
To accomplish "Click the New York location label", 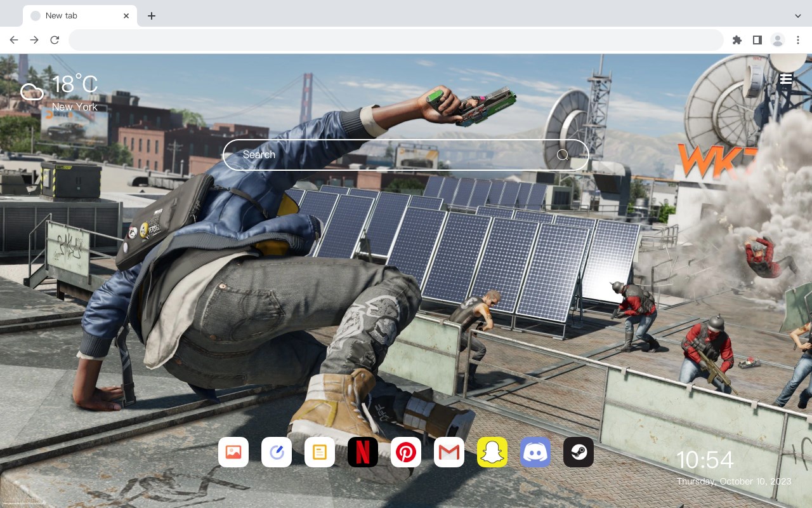I will tap(75, 107).
